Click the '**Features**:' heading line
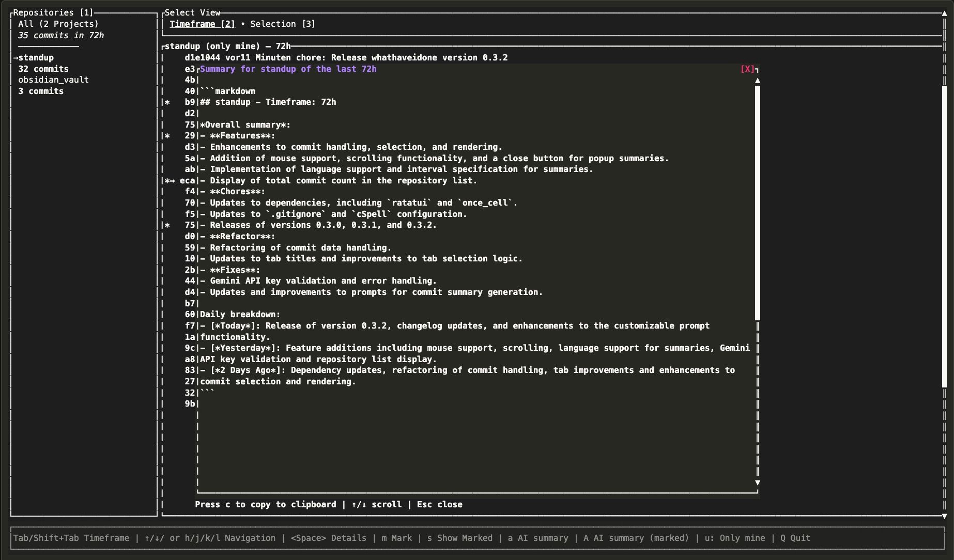The width and height of the screenshot is (954, 560). pos(238,135)
